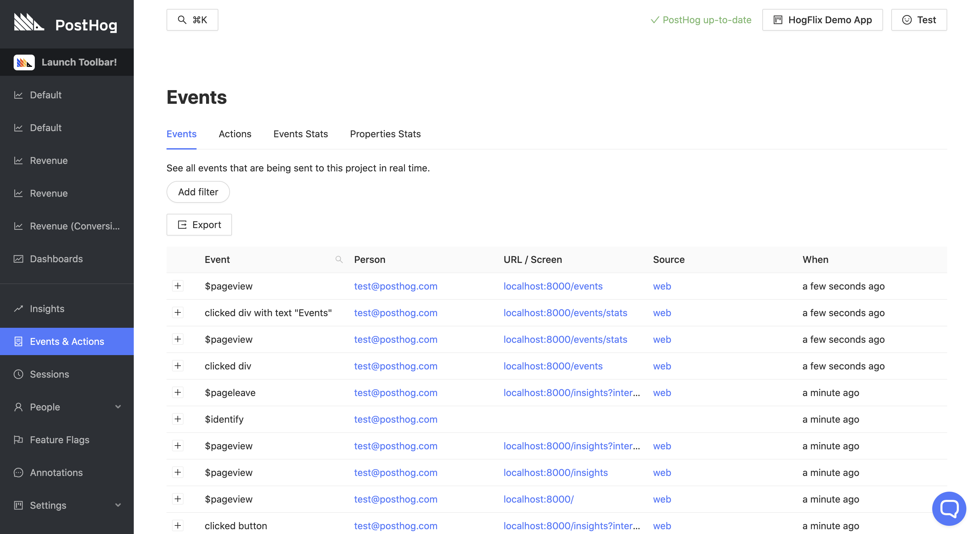Viewport: 980px width, 534px height.
Task: Open test@posthog.com person profile
Action: tap(396, 286)
